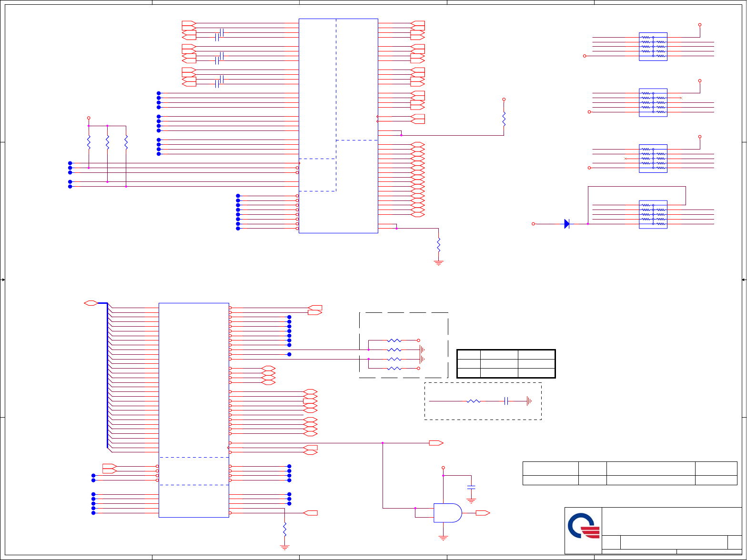Select power terminal above three pull-up resistors
Viewport: 747px width, 560px height.
[89, 118]
